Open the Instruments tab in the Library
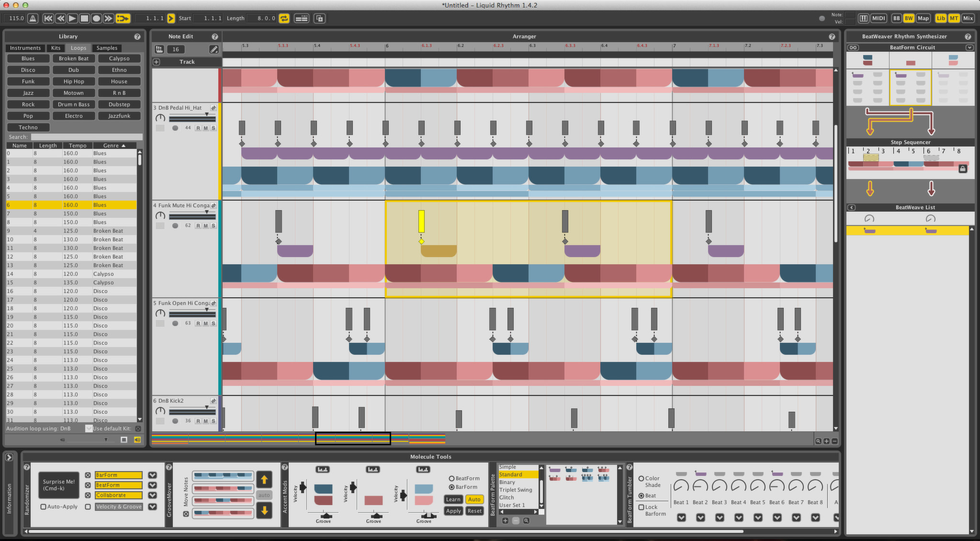Screen dimensions: 980x541 point(25,48)
